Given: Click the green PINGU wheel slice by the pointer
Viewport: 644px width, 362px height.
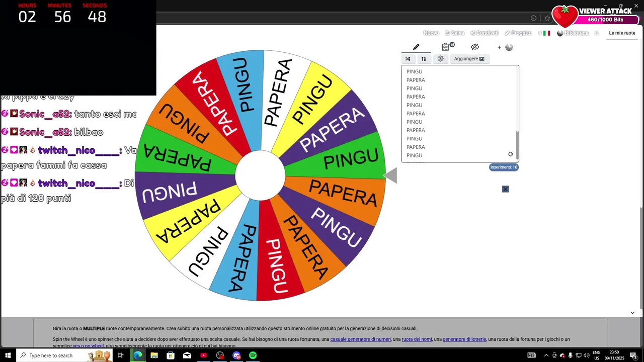Looking at the screenshot, I should coord(347,159).
